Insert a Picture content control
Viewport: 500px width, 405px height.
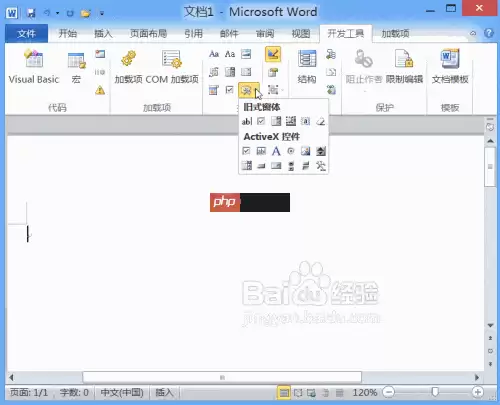coord(246,54)
